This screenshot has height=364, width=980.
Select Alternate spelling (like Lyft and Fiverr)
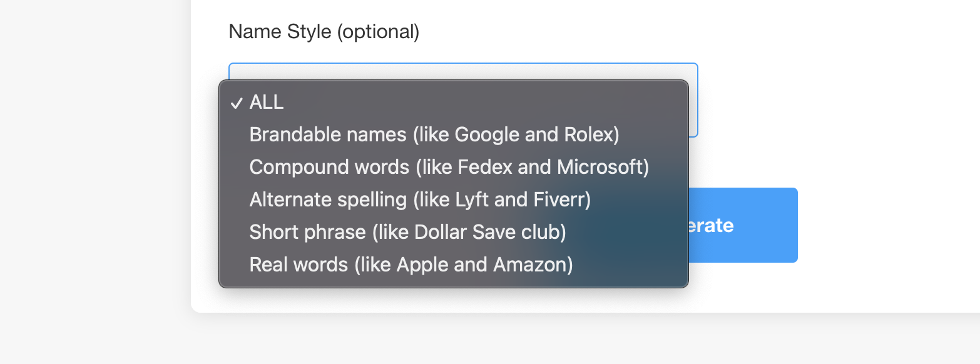click(420, 200)
